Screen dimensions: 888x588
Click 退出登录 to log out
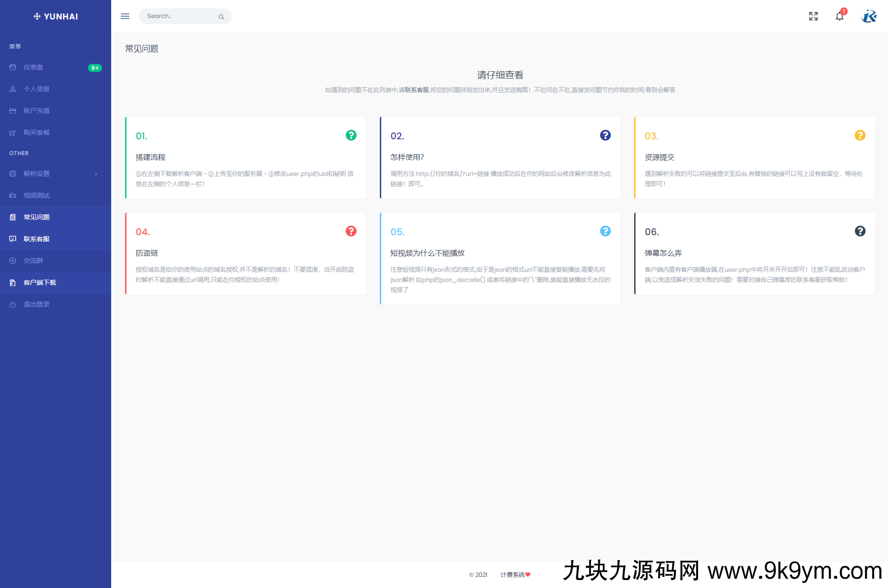[36, 304]
